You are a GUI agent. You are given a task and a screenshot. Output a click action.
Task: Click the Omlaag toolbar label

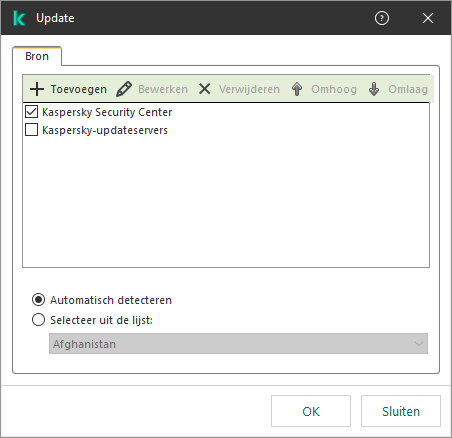pos(408,89)
